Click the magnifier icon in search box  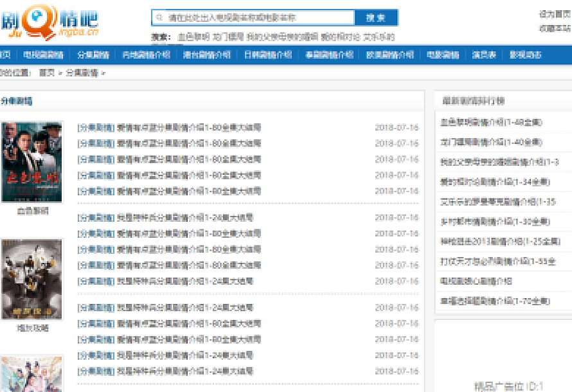click(159, 18)
